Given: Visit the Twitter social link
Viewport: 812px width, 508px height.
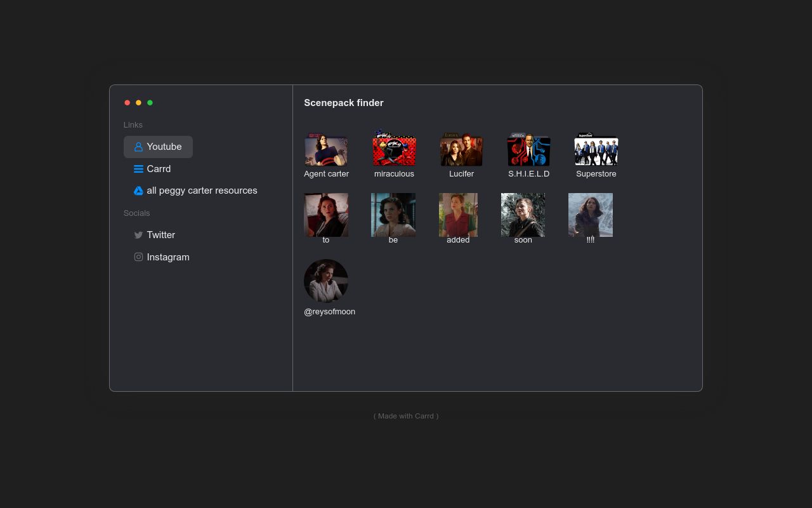Looking at the screenshot, I should (x=154, y=235).
